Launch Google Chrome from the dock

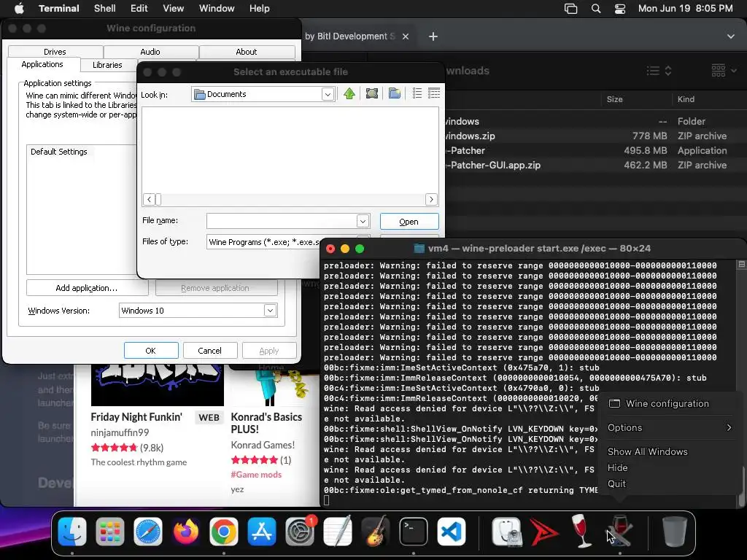pyautogui.click(x=224, y=531)
